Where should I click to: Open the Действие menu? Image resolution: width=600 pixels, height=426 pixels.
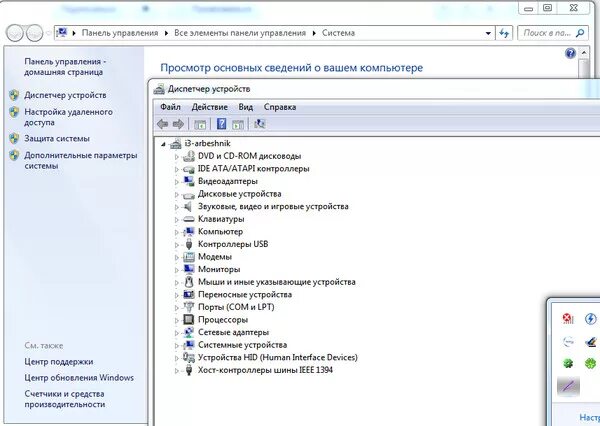pyautogui.click(x=209, y=107)
